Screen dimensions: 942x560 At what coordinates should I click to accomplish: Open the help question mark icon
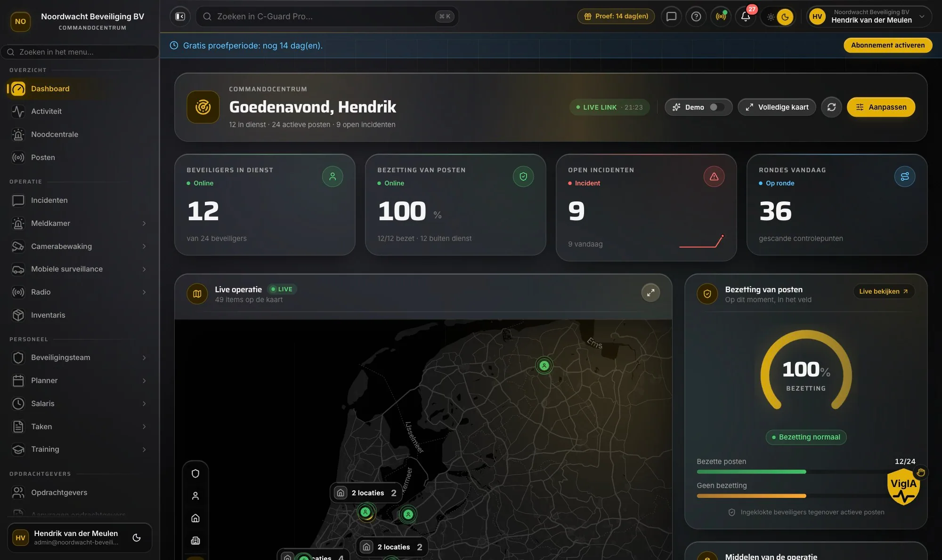tap(696, 16)
